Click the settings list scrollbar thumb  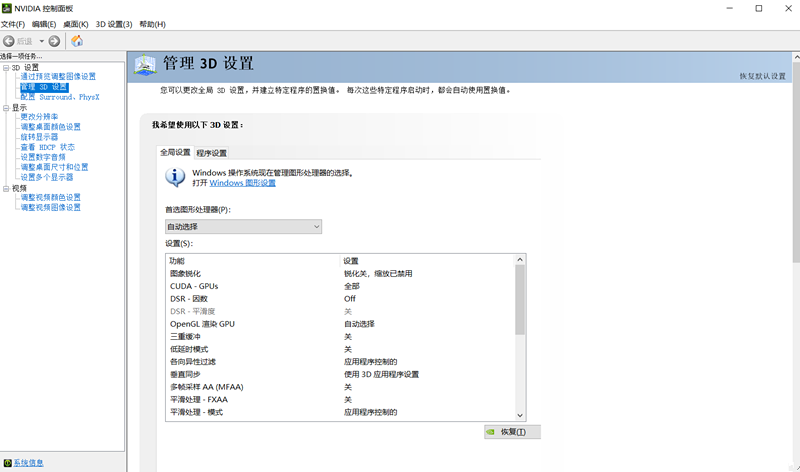click(x=520, y=300)
